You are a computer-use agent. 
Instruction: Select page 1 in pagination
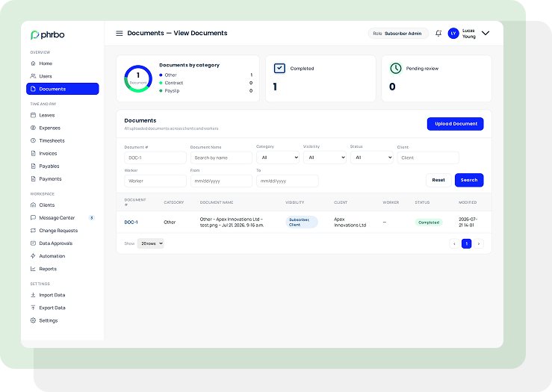(466, 243)
